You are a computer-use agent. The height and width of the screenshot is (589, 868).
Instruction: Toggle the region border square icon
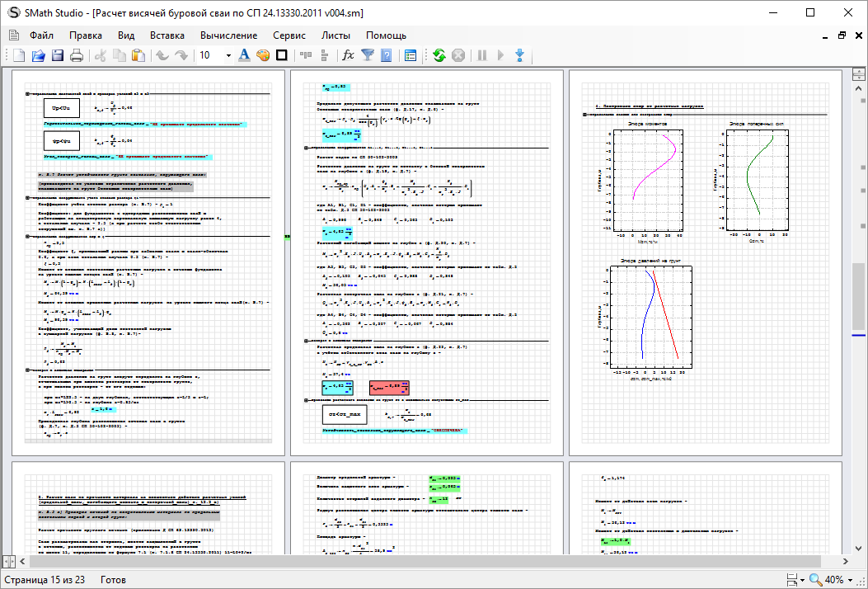coord(281,55)
